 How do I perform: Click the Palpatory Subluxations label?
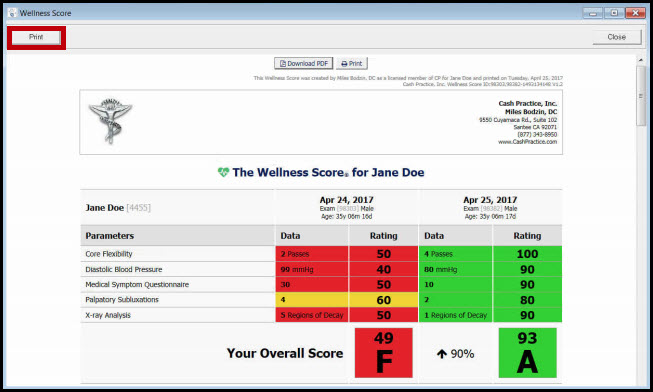[x=122, y=300]
